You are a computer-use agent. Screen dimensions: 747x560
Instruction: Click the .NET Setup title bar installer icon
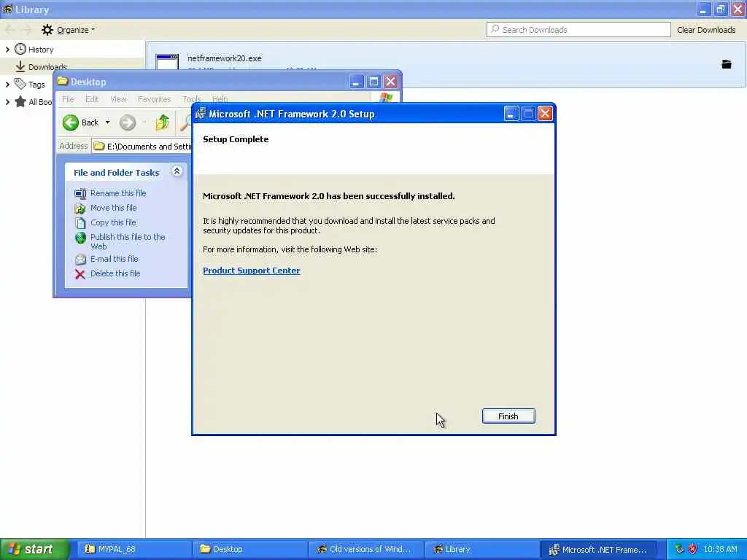point(201,113)
